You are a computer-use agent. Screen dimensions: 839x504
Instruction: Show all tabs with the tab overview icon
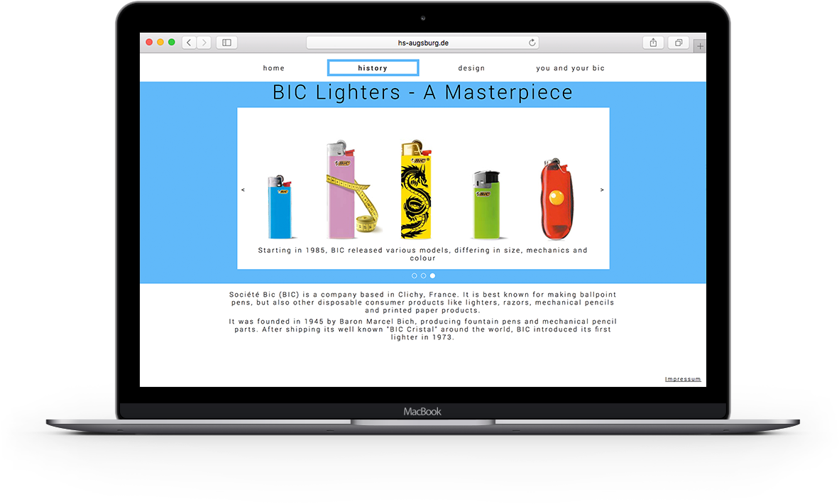tap(678, 43)
